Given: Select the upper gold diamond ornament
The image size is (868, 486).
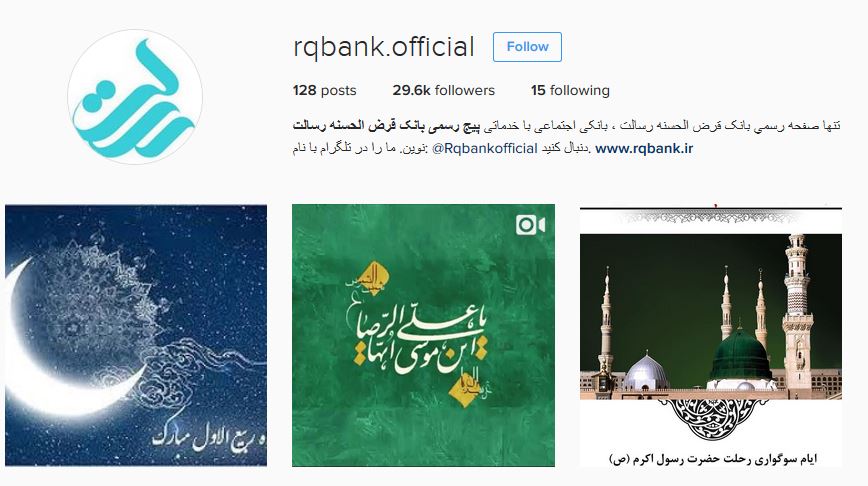Looking at the screenshot, I should coord(374,275).
